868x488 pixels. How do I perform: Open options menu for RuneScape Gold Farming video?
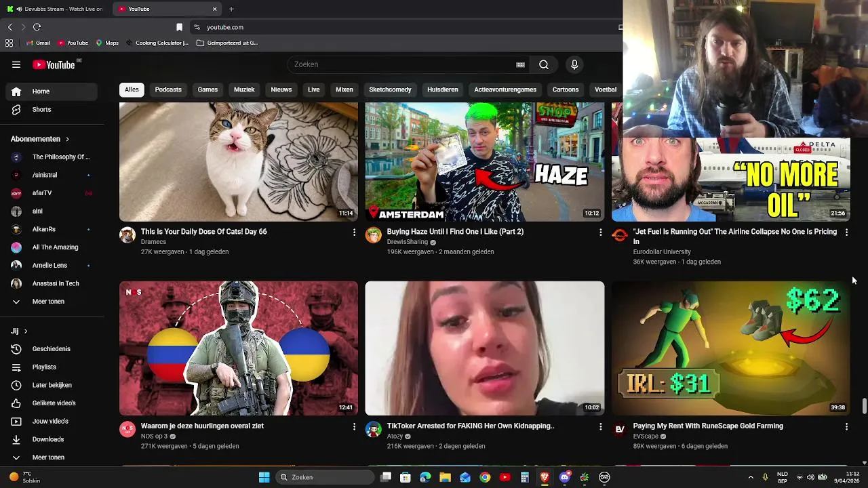click(846, 427)
